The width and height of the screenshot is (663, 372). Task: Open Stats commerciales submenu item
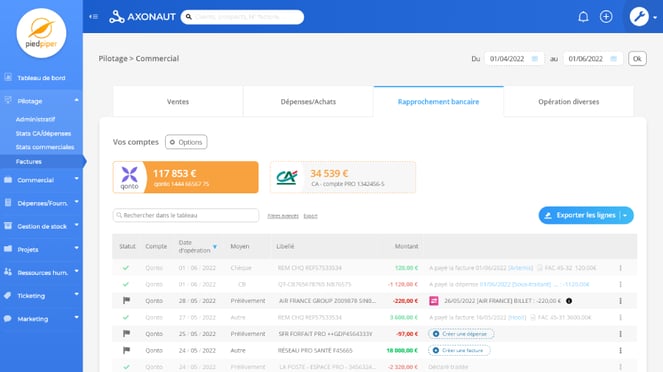coord(45,147)
